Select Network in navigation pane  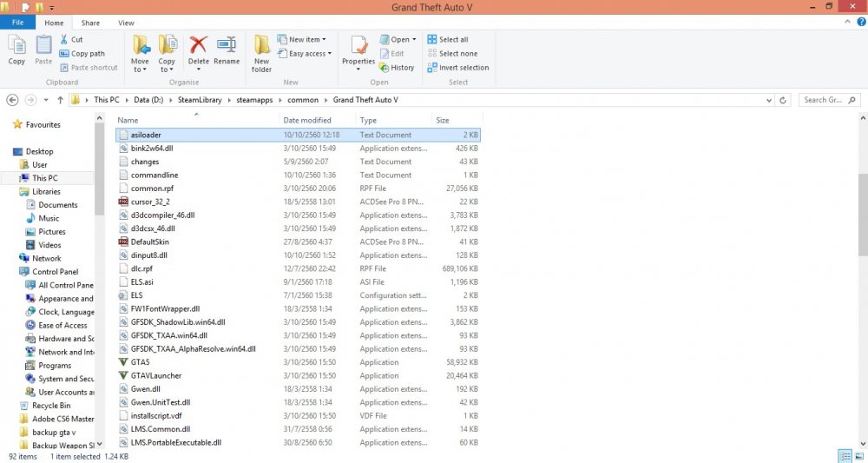tap(47, 258)
